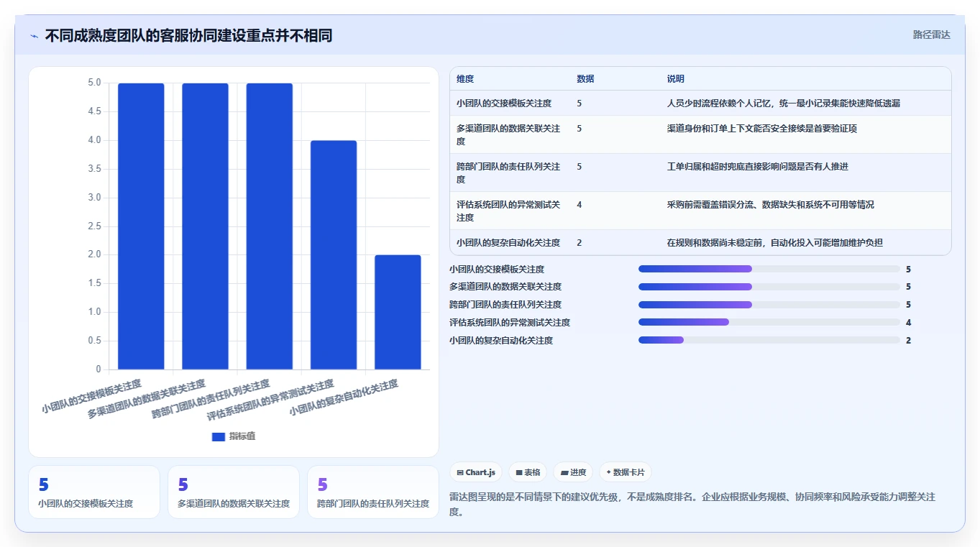The height and width of the screenshot is (547, 980).
Task: Select the 数据卡片 tag
Action: pos(626,472)
